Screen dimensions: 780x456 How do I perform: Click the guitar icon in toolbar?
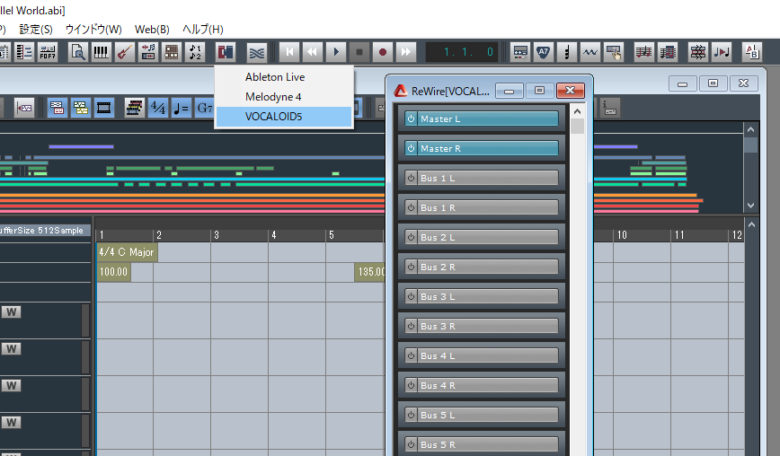click(124, 51)
